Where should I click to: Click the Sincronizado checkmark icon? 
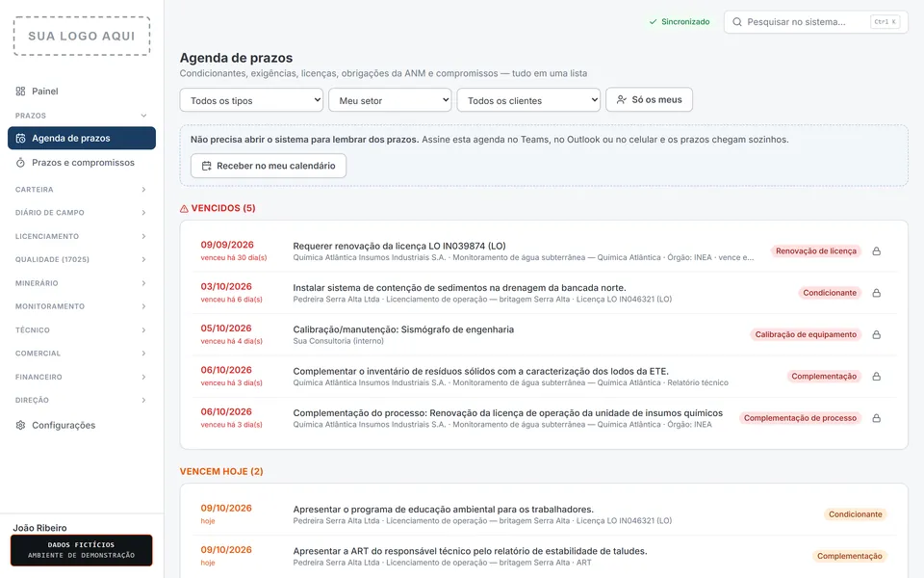(653, 22)
